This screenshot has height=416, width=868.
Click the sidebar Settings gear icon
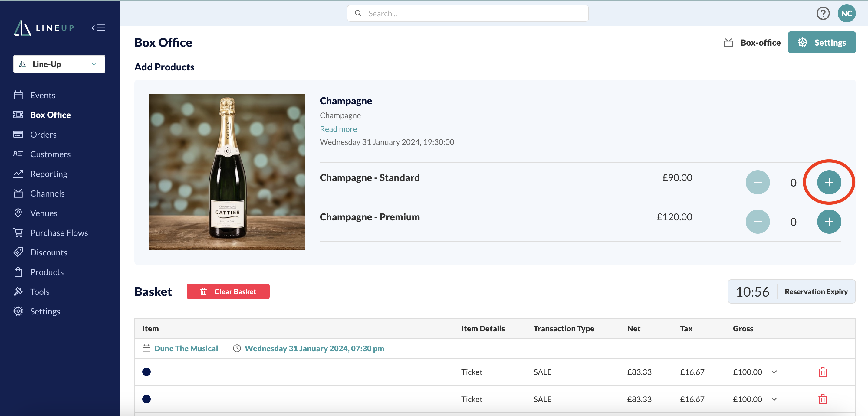(x=18, y=311)
